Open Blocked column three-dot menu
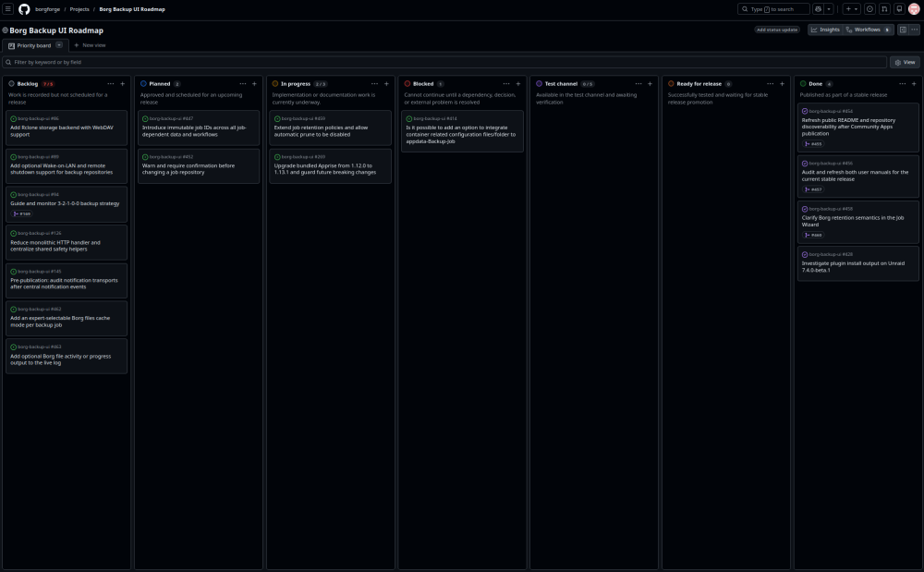This screenshot has height=572, width=924. pos(506,84)
